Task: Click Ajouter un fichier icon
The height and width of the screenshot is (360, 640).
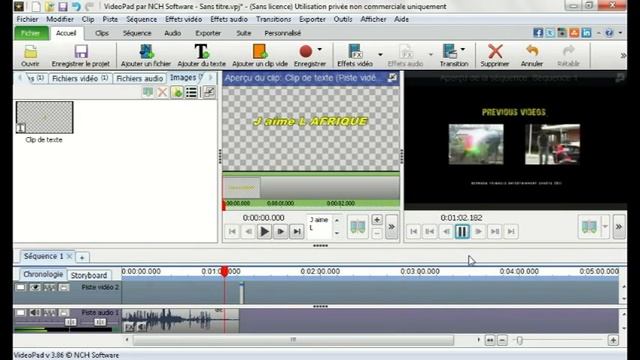Action: (x=146, y=52)
